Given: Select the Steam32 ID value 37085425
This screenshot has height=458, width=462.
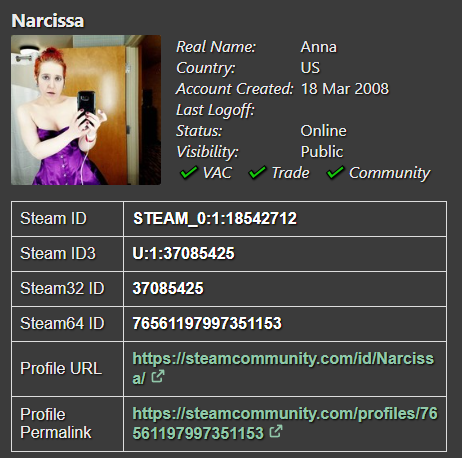Looking at the screenshot, I should [168, 288].
